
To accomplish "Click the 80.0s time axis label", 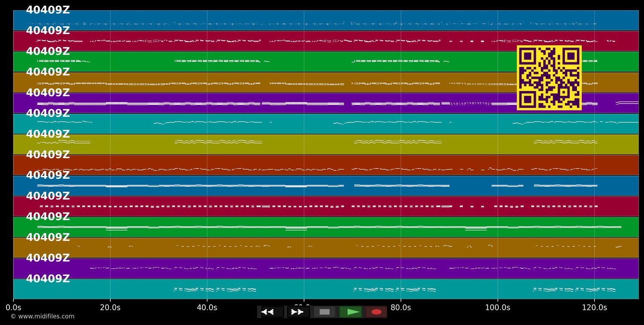I will [x=401, y=308].
